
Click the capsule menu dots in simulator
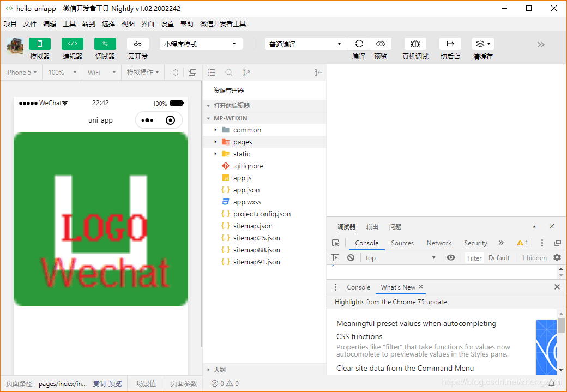(147, 120)
